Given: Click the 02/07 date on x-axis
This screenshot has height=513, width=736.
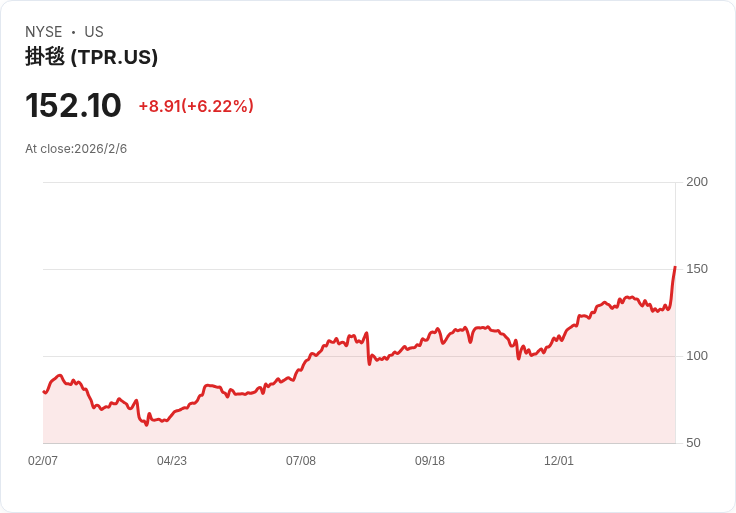Looking at the screenshot, I should (x=43, y=461).
